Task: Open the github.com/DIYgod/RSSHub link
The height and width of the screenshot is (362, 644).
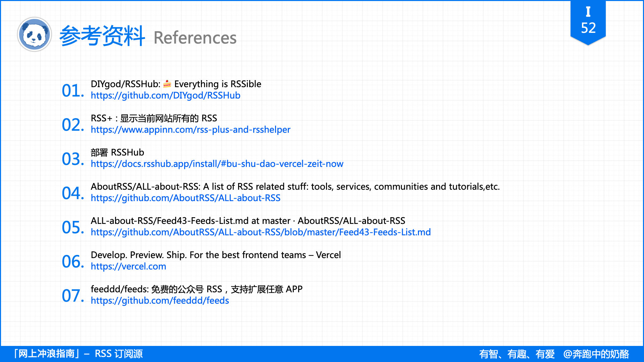Action: (165, 96)
